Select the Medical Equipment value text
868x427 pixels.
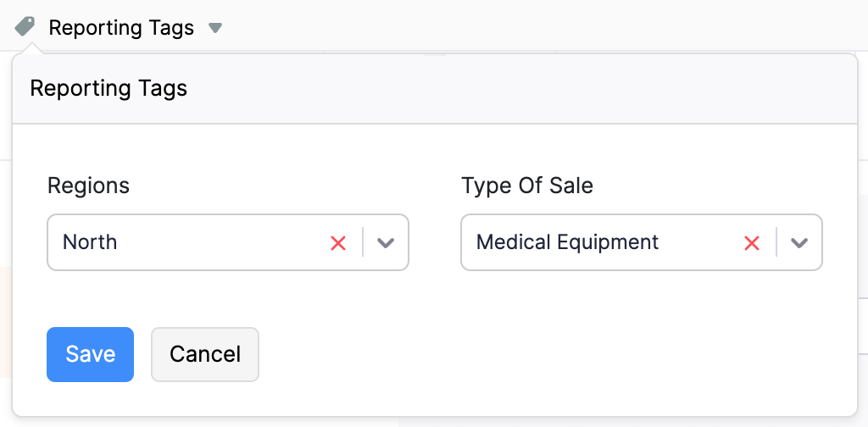point(567,242)
